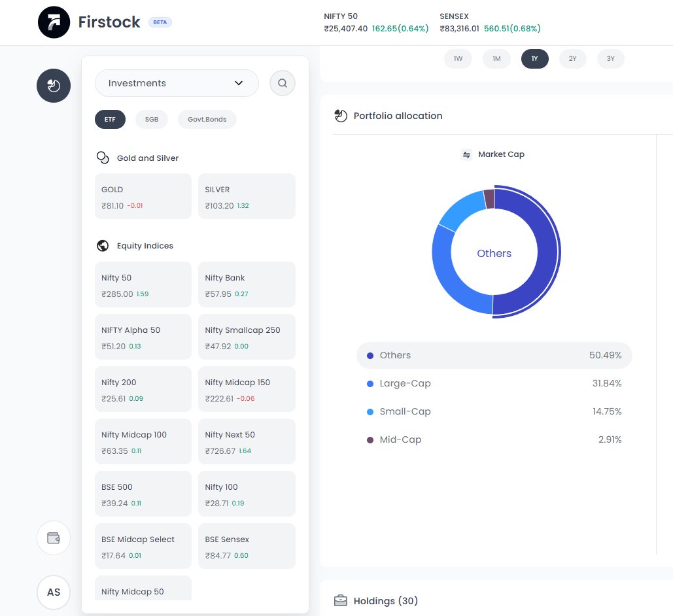Click the SENSEX index ticker
This screenshot has height=616, width=673.
(490, 22)
